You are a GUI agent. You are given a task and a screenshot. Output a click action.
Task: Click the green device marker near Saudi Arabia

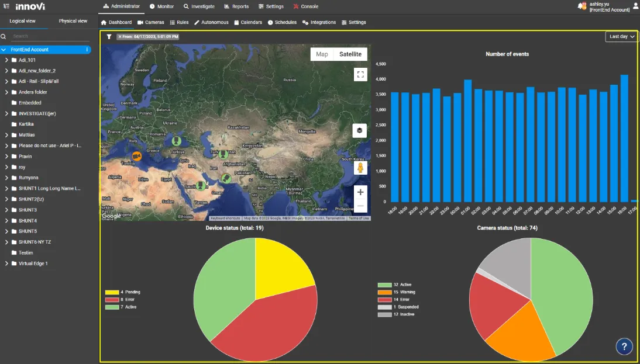click(201, 185)
